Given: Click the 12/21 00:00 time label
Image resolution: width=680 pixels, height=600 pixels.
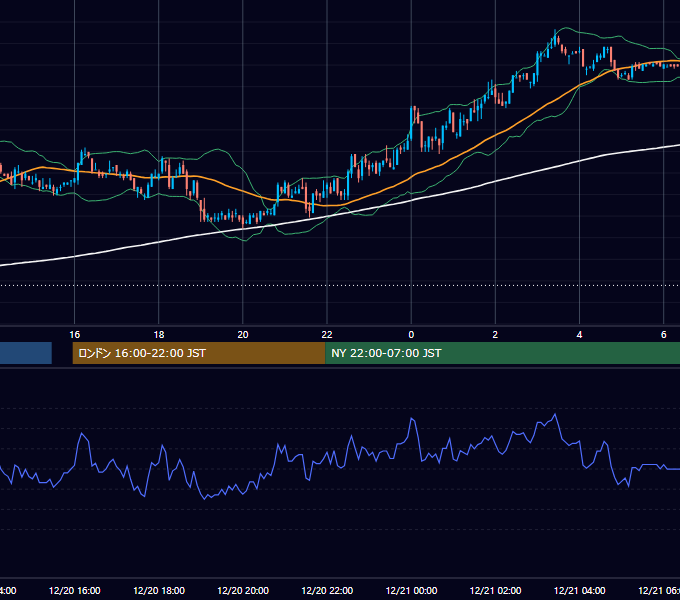Looking at the screenshot, I should click(x=411, y=590).
